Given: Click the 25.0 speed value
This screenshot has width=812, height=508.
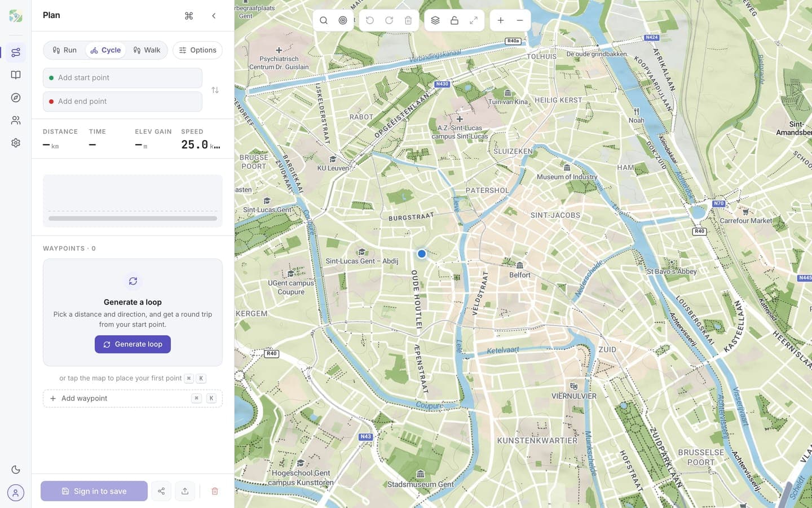Looking at the screenshot, I should click(195, 144).
